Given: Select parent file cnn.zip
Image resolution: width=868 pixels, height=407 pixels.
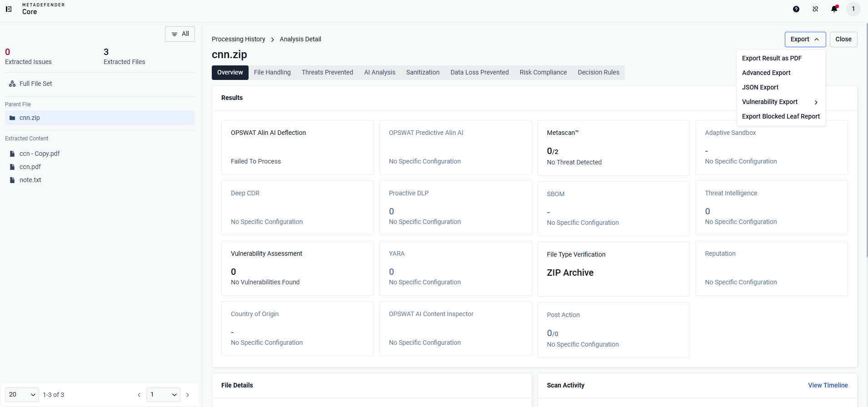Looking at the screenshot, I should [x=100, y=118].
